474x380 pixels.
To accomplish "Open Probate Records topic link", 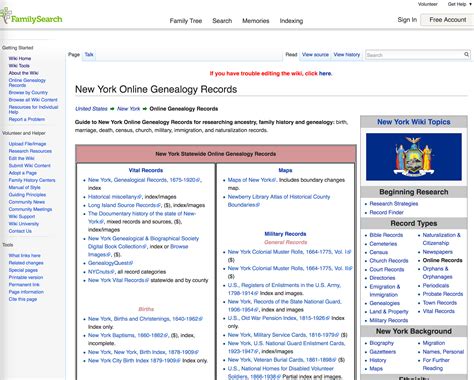I will [443, 294].
